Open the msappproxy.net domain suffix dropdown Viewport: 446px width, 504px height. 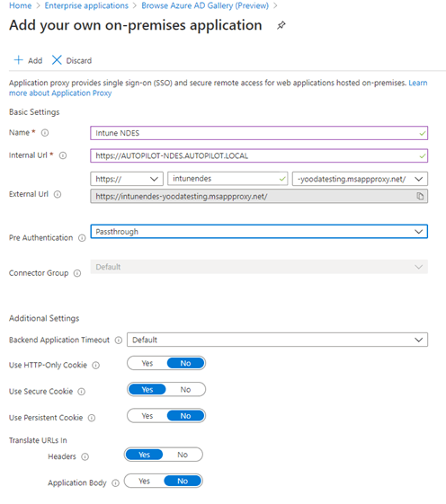point(360,179)
